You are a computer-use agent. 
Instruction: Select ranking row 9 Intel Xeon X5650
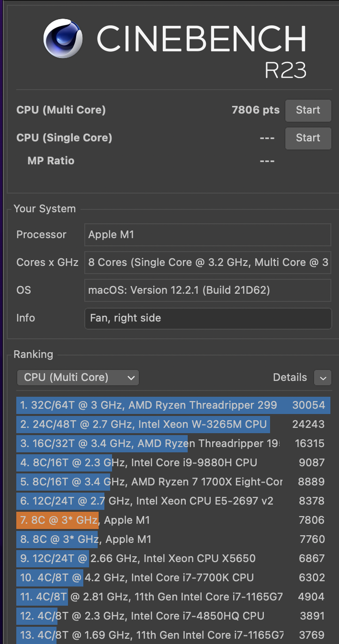(173, 559)
